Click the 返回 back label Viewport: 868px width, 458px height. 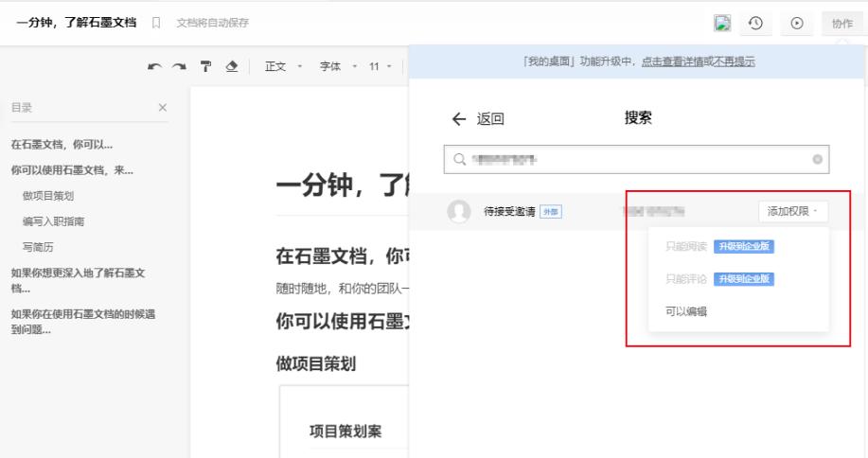490,119
